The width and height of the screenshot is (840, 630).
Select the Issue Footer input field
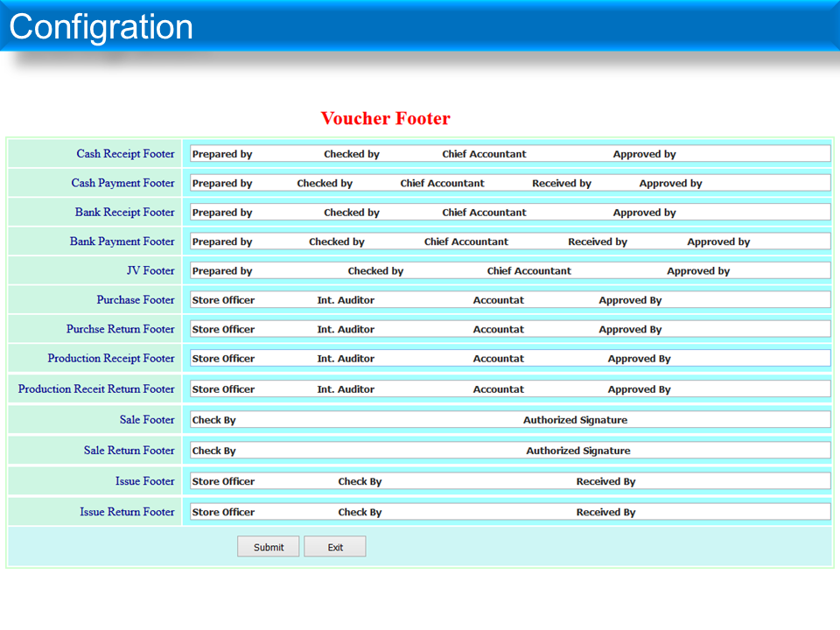509,481
